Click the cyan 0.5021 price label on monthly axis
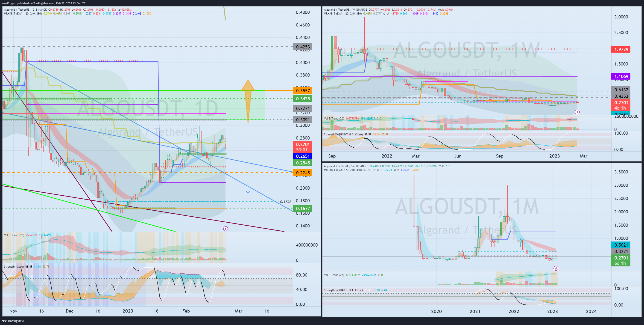The height and width of the screenshot is (325, 644). click(x=621, y=245)
